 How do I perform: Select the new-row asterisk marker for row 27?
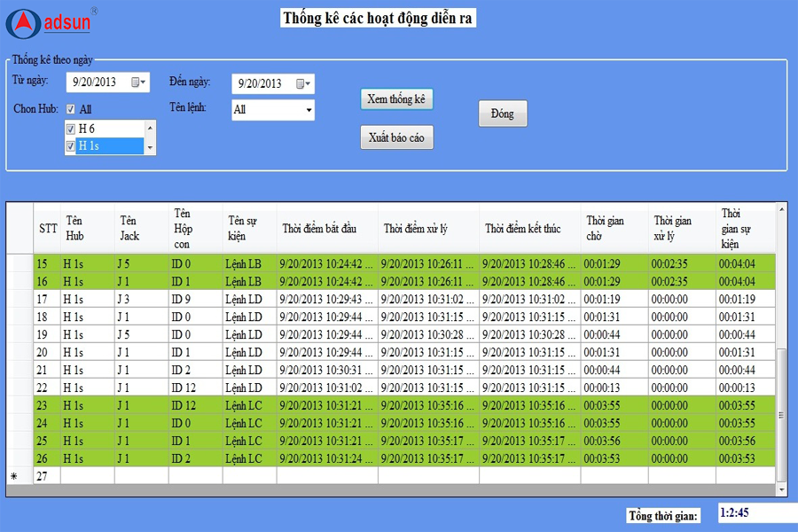13,476
